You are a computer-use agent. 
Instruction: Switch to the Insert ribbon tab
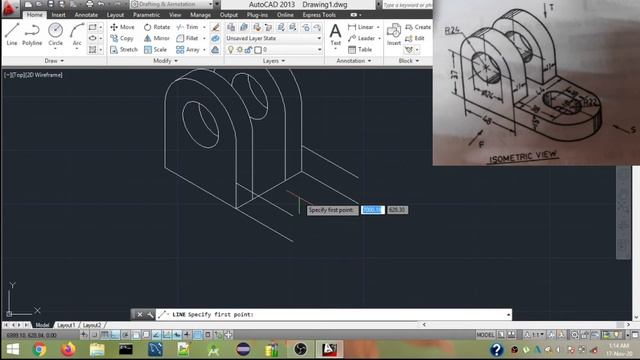click(58, 15)
